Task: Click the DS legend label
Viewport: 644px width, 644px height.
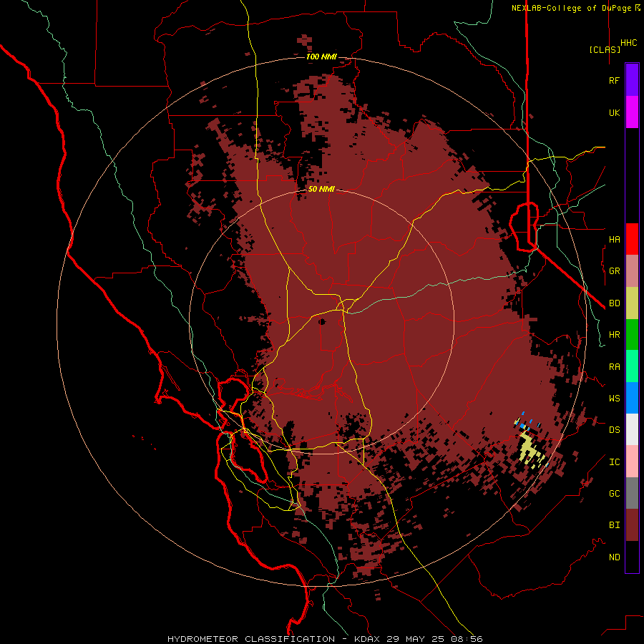Action: point(614,430)
